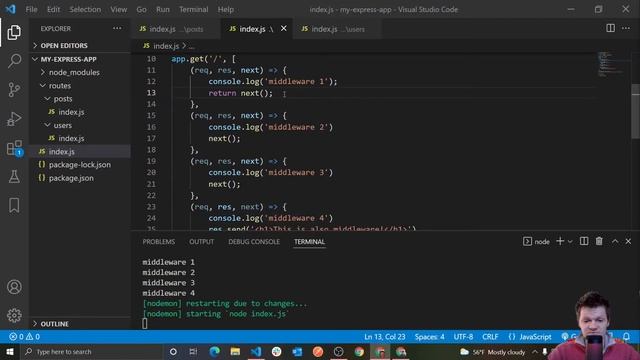The image size is (640, 360).
Task: Open Microsoft Edge from taskbar
Action: point(214,351)
